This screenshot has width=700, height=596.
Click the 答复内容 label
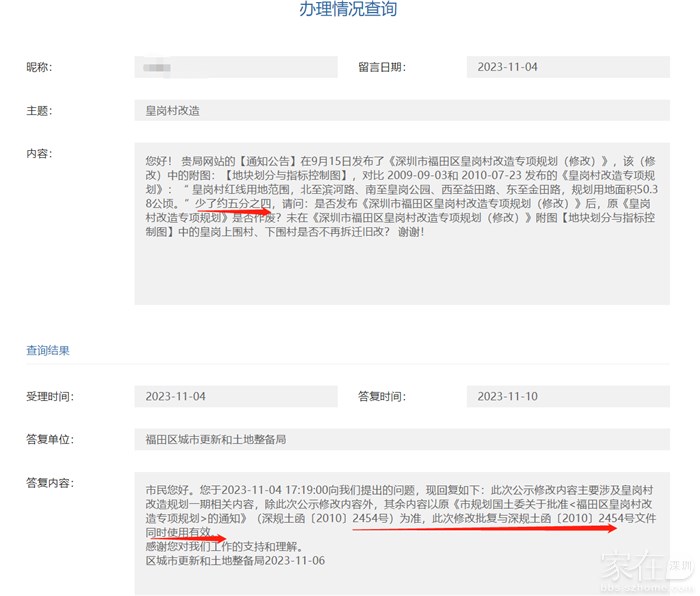50,483
